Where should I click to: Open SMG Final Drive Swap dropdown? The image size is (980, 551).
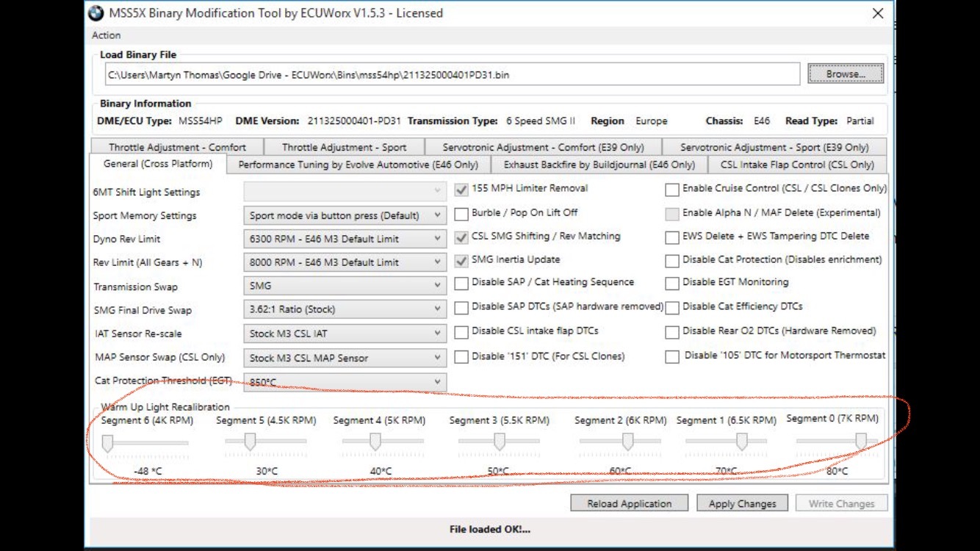pos(345,309)
